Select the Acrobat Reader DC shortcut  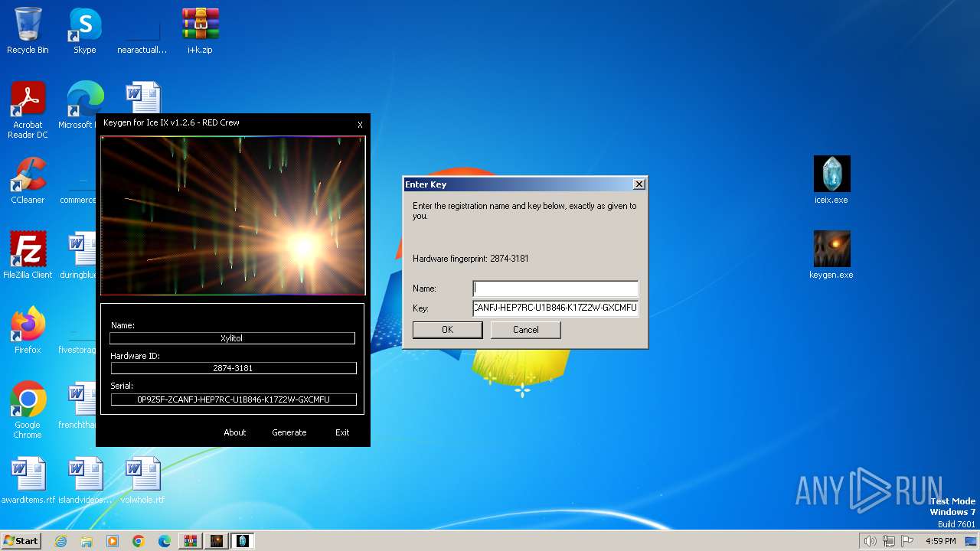(x=28, y=110)
